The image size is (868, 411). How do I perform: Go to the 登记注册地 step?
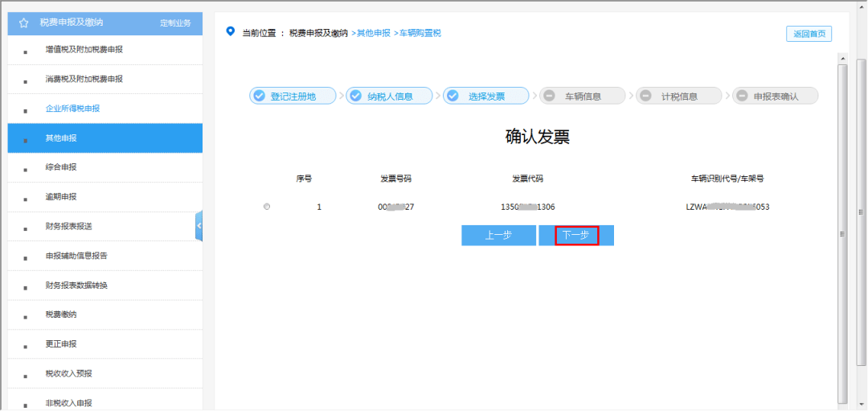tap(293, 96)
